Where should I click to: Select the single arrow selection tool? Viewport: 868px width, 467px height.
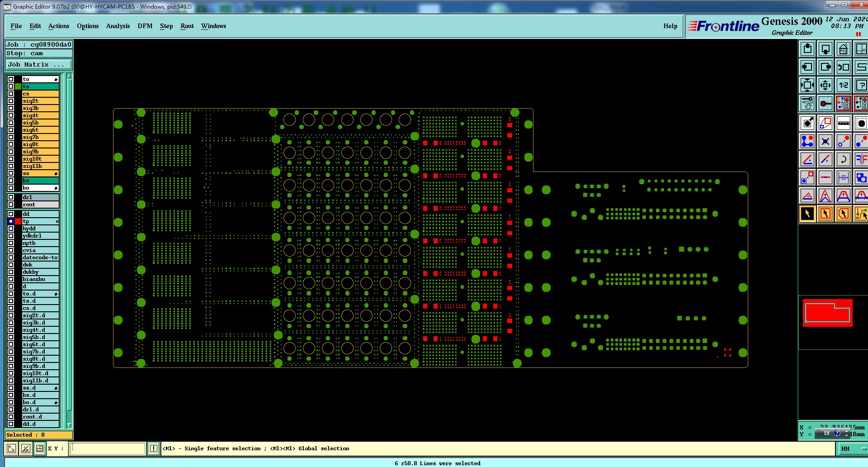click(x=807, y=214)
